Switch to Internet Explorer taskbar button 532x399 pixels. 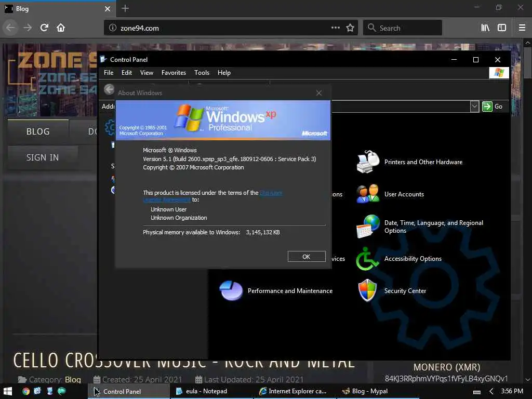click(x=294, y=391)
